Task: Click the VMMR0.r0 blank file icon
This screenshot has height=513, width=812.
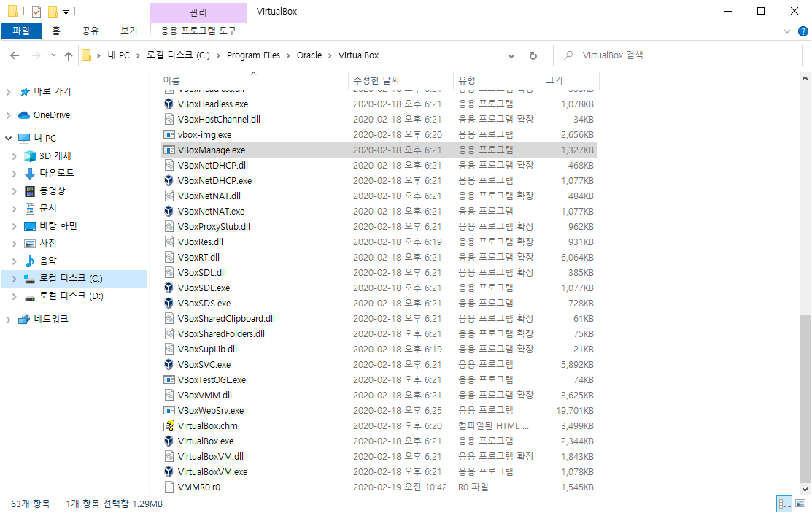Action: 169,487
